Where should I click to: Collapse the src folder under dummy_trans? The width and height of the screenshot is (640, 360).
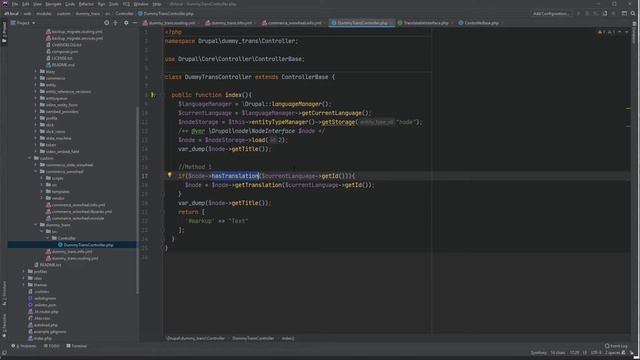coord(42,231)
